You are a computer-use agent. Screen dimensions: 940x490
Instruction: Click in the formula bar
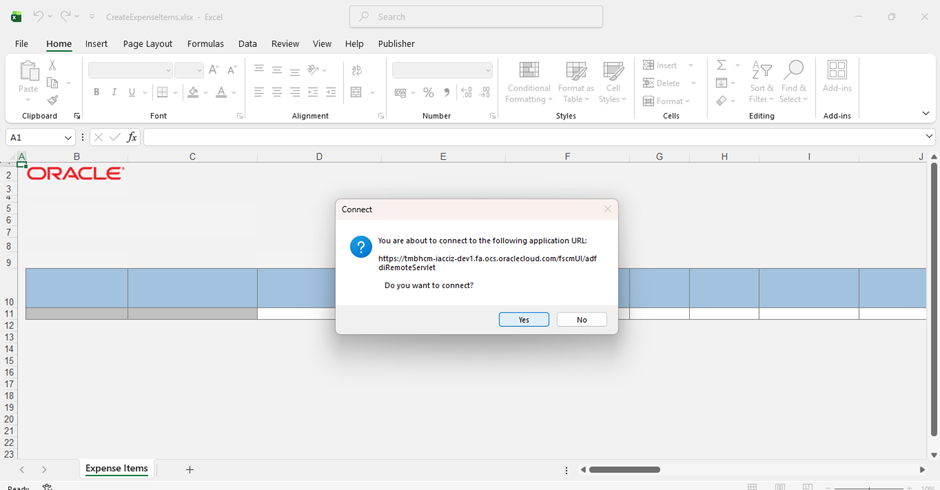pos(534,137)
